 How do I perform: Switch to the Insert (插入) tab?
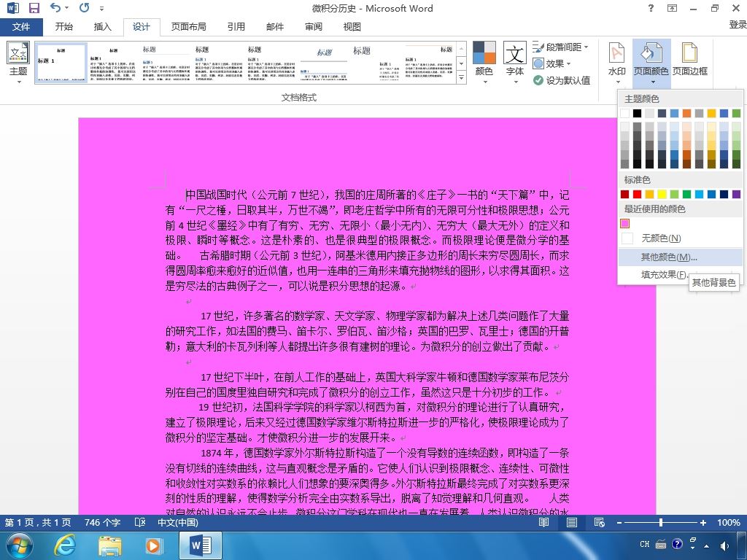coord(102,27)
